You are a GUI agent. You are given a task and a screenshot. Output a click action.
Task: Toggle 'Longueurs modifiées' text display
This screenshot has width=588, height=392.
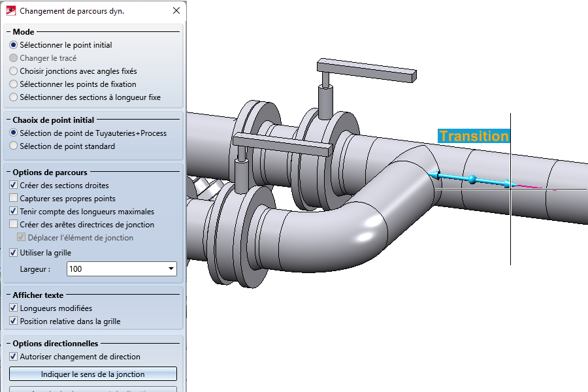point(14,308)
